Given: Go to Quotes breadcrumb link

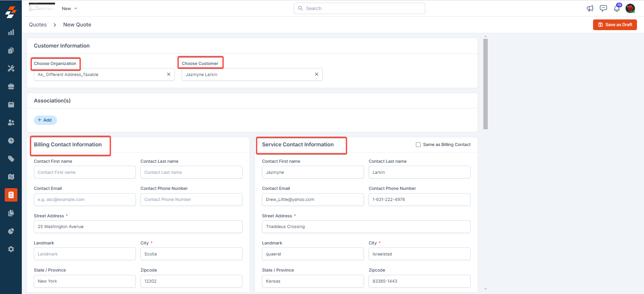Looking at the screenshot, I should [38, 25].
